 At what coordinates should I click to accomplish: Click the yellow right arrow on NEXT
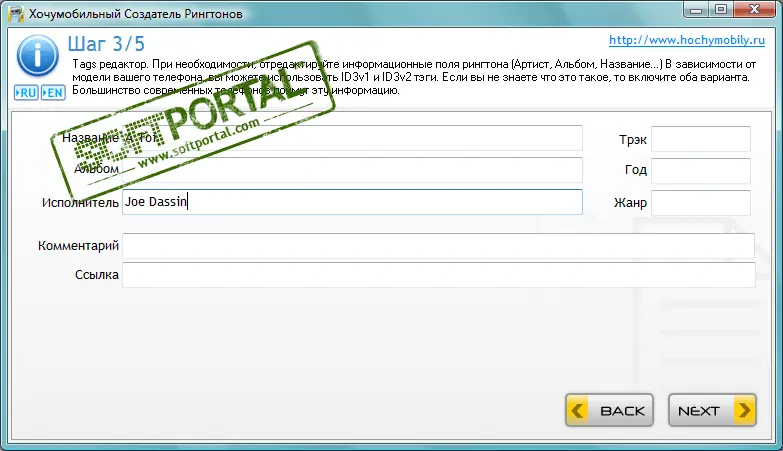(x=745, y=411)
